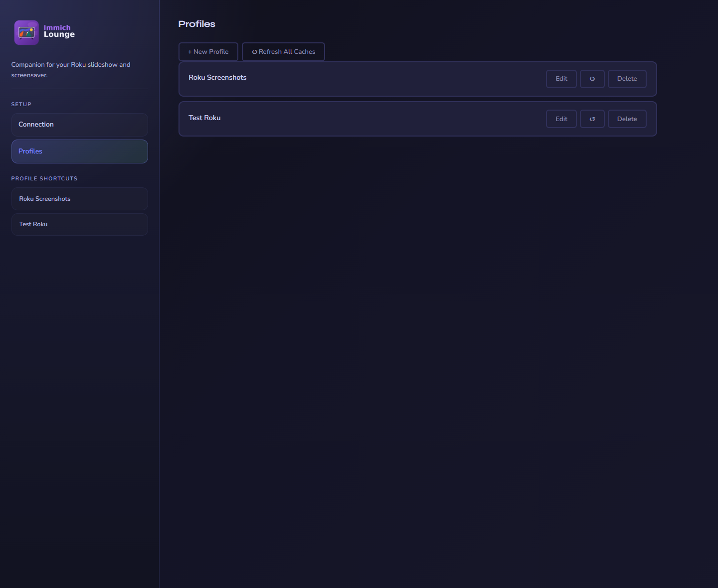Viewport: 718px width, 588px height.
Task: Edit the Roku Screenshots profile
Action: (561, 79)
